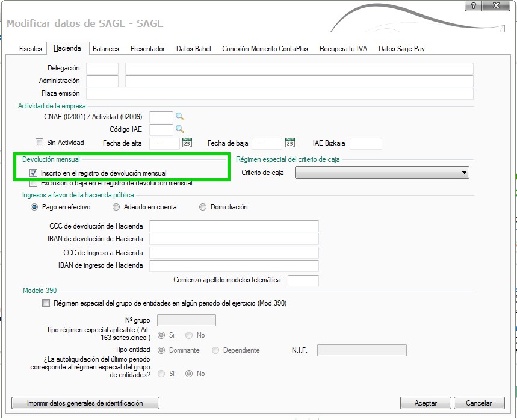Select the Hacienda tab
517x420 pixels.
(67, 48)
